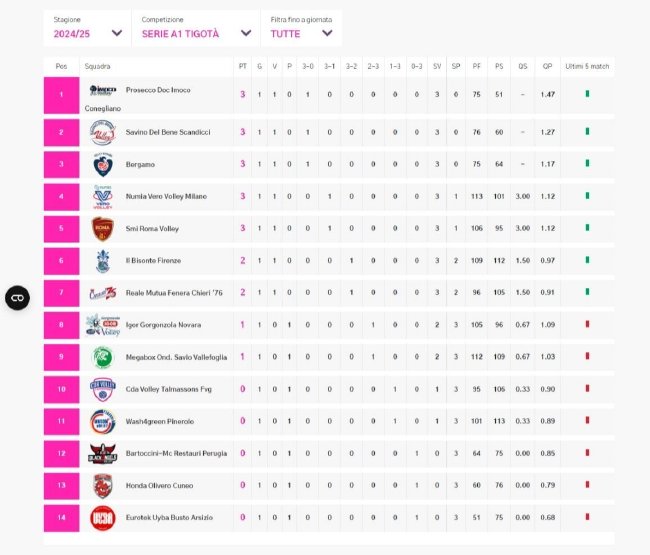Select the Smi Roma Volley shield logo
650x555 pixels.
click(x=102, y=228)
